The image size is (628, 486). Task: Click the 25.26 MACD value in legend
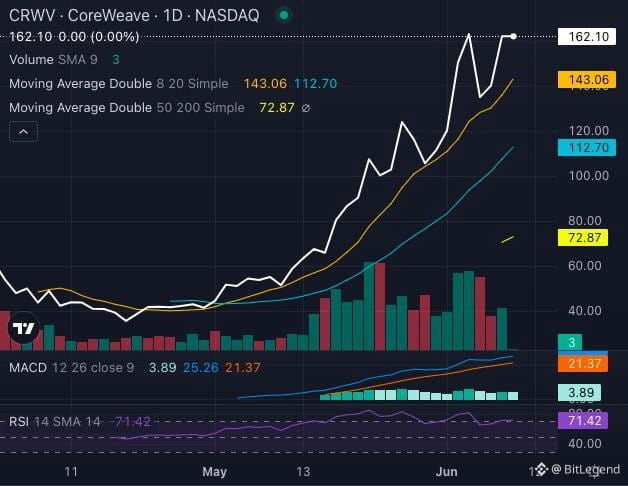click(201, 368)
